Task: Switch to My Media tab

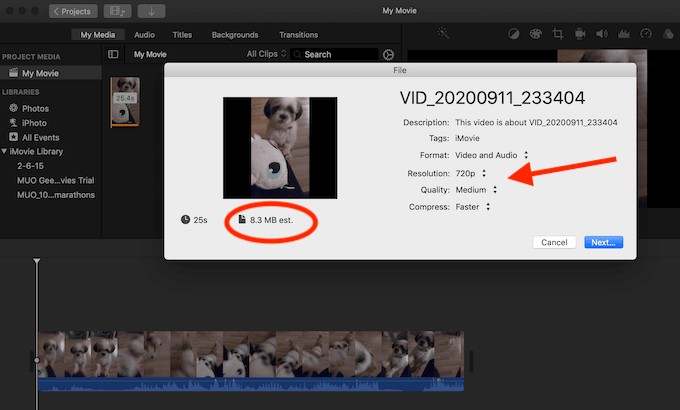Action: [98, 35]
